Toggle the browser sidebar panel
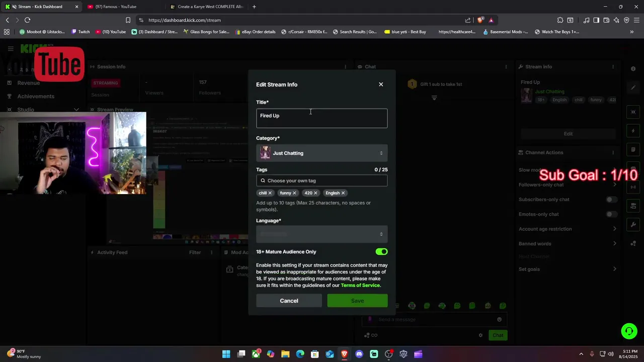 (x=596, y=20)
